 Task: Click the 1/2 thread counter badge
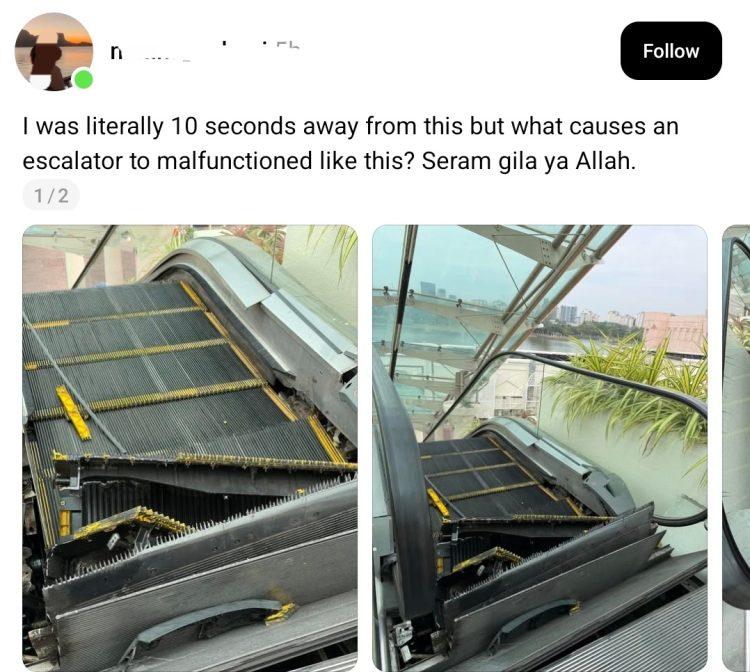[x=51, y=196]
